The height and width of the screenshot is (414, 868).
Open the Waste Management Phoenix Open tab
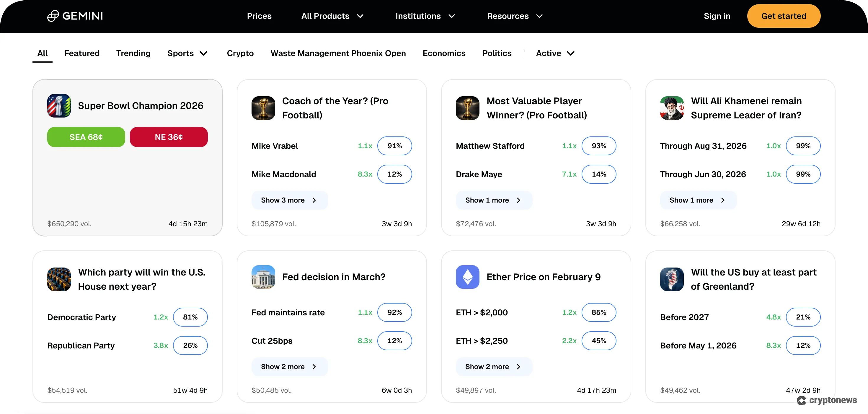pos(338,53)
